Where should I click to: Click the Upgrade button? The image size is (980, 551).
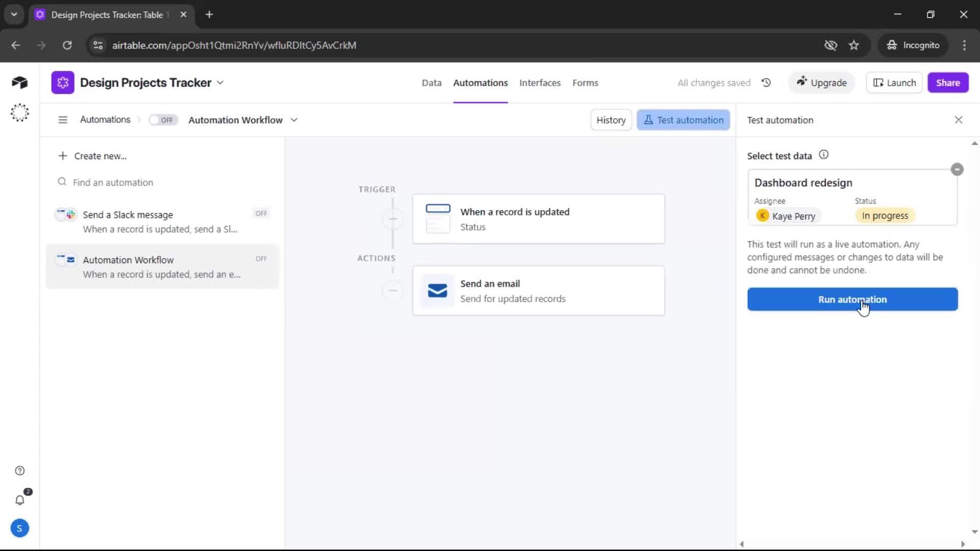click(x=821, y=83)
